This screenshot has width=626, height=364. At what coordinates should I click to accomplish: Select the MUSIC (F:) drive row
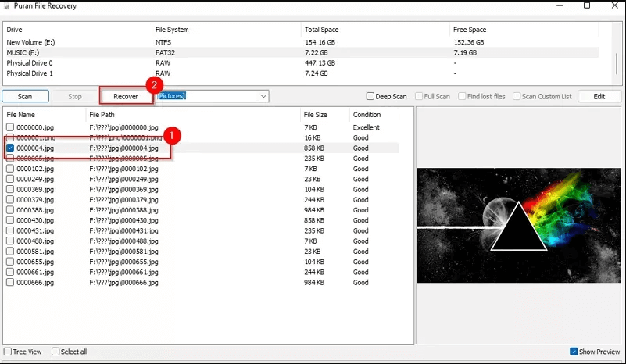(302, 52)
